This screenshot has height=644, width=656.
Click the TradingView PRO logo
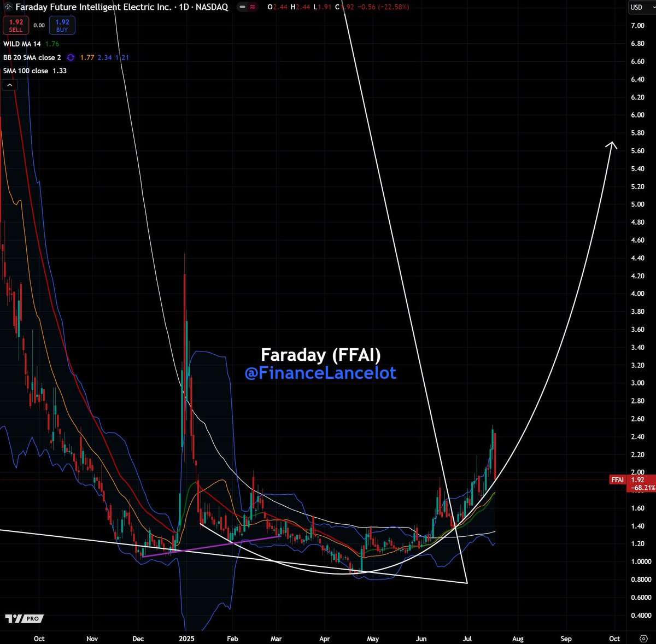(x=24, y=618)
